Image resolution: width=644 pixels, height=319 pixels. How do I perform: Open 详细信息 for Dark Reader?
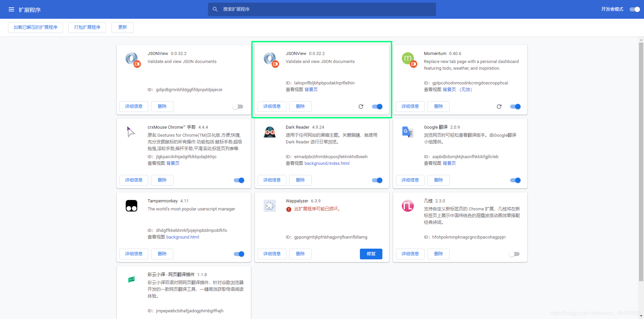point(272,180)
